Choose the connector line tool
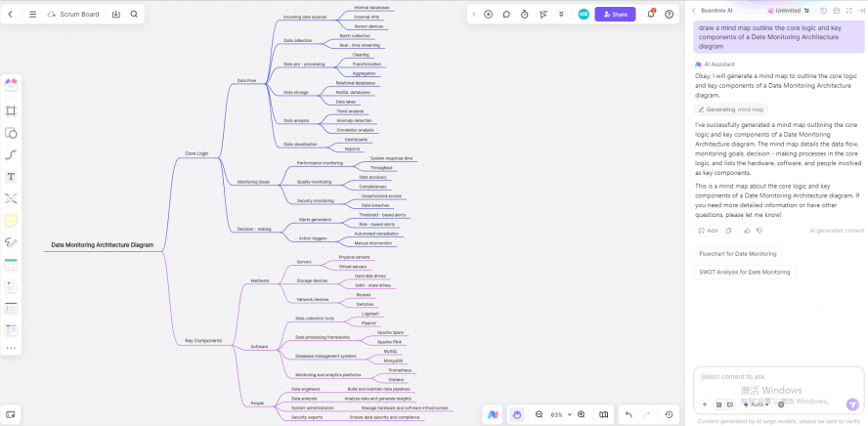The image size is (868, 426). pyautogui.click(x=11, y=154)
